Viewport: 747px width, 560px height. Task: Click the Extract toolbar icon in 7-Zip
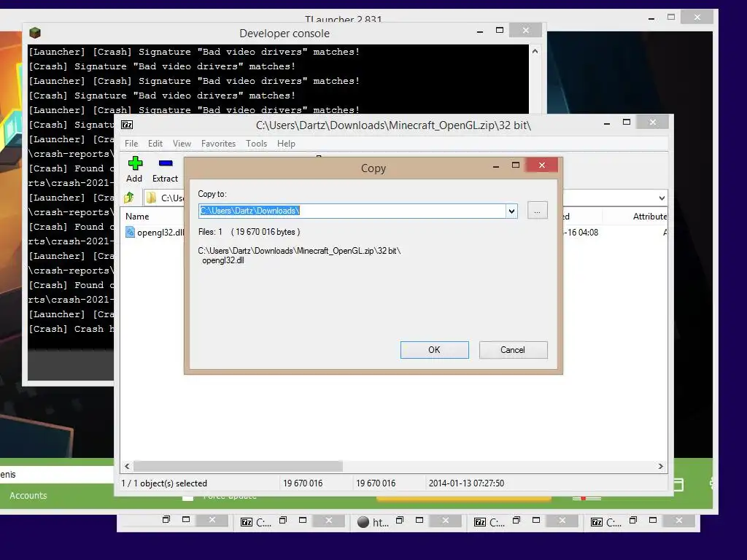click(166, 163)
